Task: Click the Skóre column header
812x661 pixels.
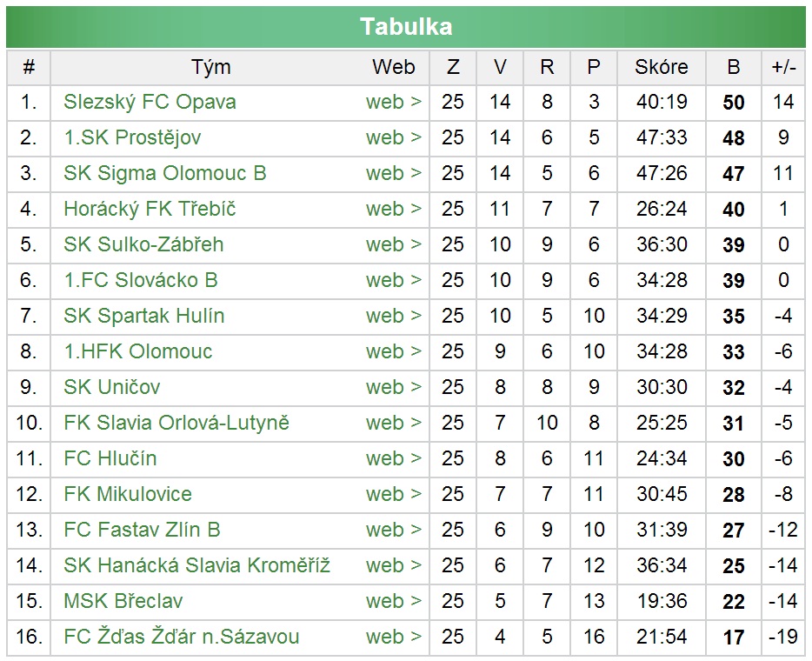Action: 662,67
